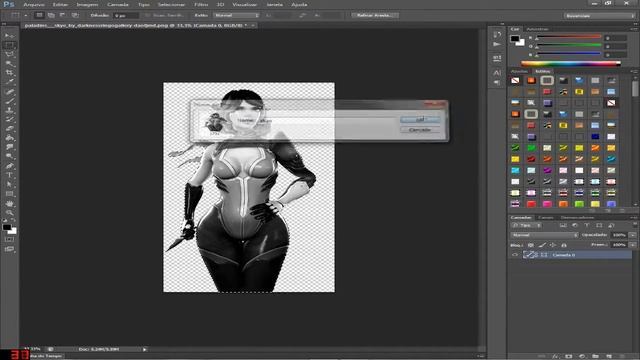Open the History panel icon
Screen dimensions: 640x360
497,34
